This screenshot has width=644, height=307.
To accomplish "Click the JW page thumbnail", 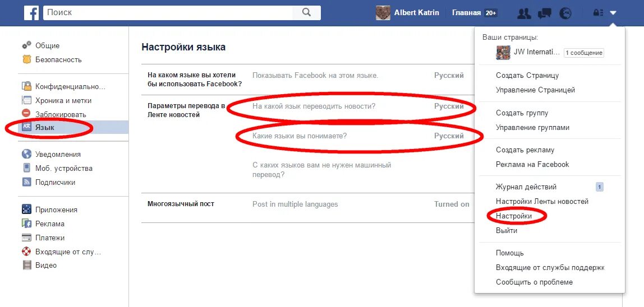I will point(503,53).
